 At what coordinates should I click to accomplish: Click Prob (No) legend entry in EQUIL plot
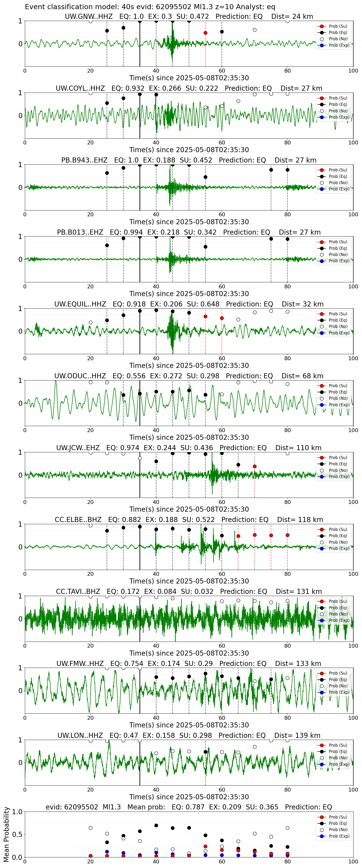(333, 326)
